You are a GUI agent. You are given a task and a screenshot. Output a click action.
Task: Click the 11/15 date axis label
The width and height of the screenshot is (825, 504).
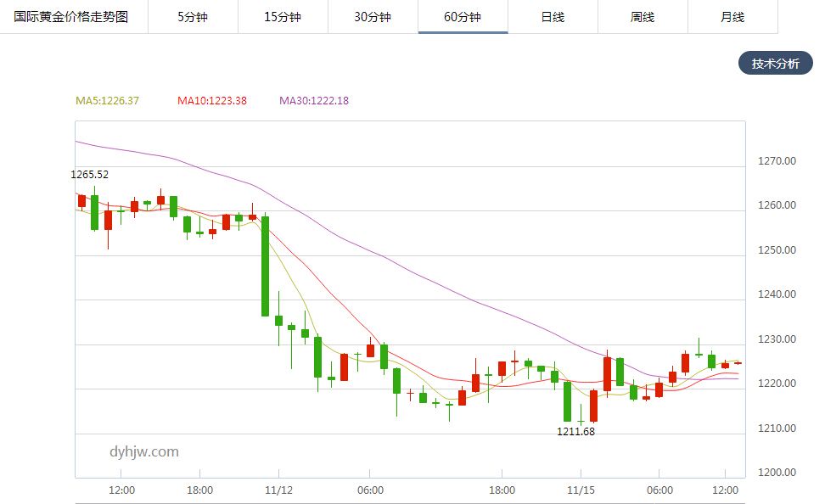tap(581, 490)
